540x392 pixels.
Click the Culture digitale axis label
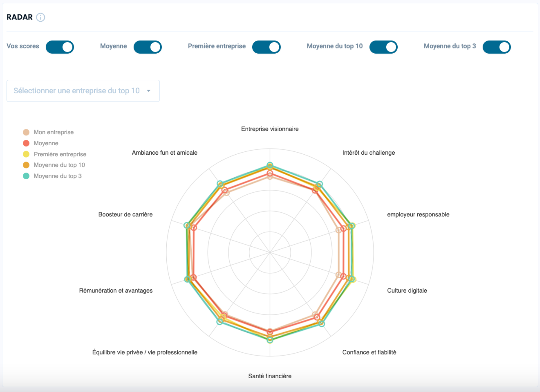[x=407, y=290]
